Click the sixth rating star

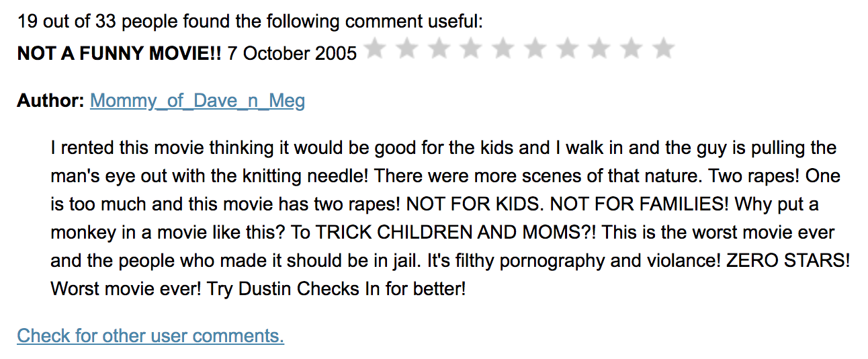[x=535, y=48]
